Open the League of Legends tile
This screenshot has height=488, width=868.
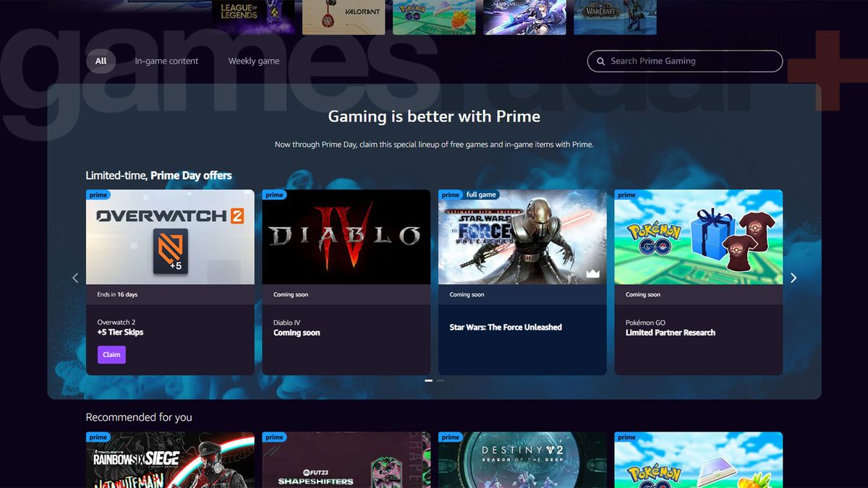tap(253, 17)
